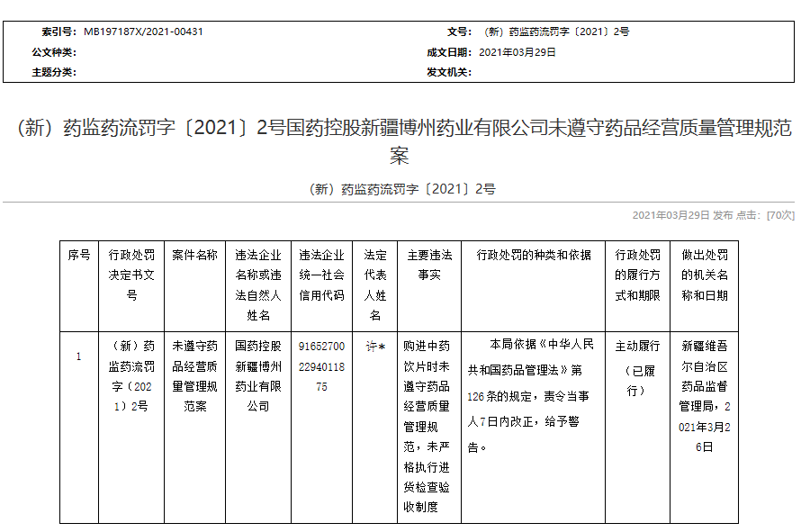Click 违法企业名称或违法自然人姓名 column header

(x=258, y=285)
